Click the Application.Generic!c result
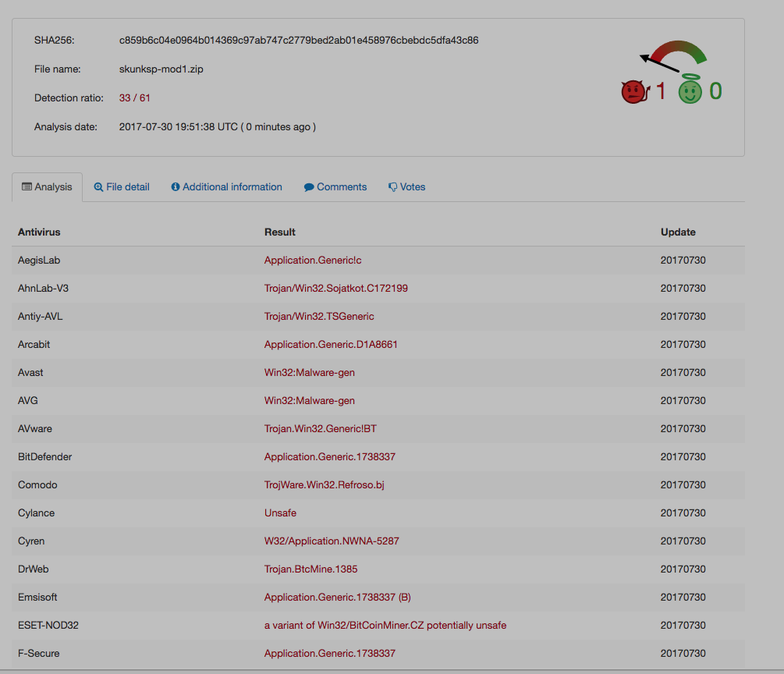Screen dimensions: 784x674 (313, 260)
